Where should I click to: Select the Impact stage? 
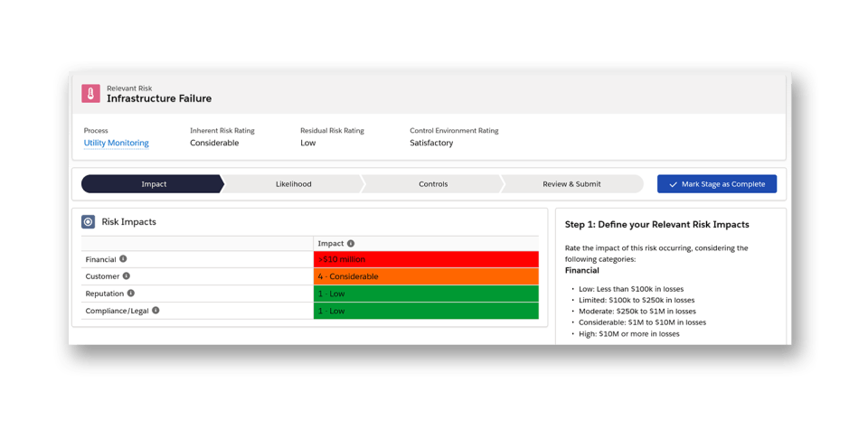pos(152,184)
